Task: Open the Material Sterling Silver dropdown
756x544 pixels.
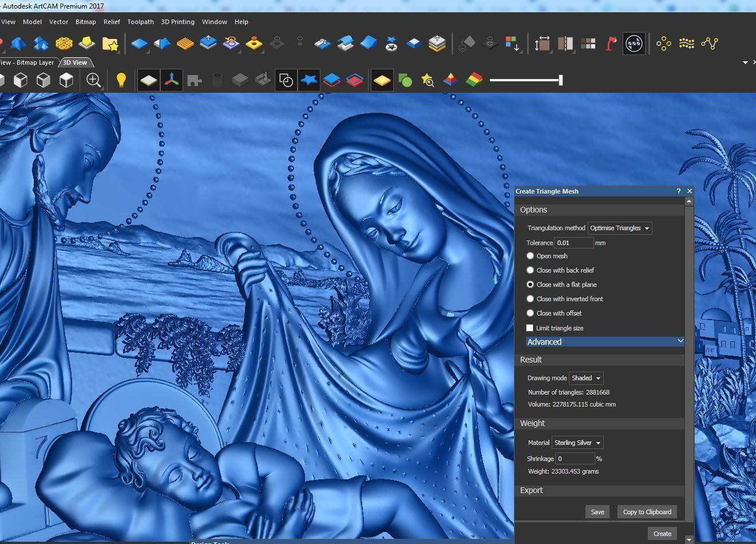Action: [x=577, y=443]
